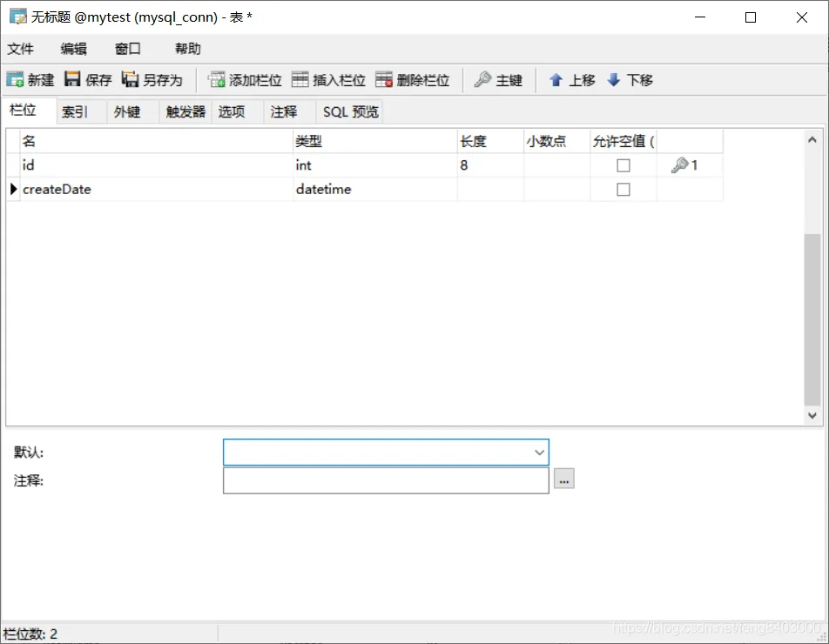Click the scroll-down arrow of the field list
Image resolution: width=829 pixels, height=644 pixels.
(x=812, y=415)
